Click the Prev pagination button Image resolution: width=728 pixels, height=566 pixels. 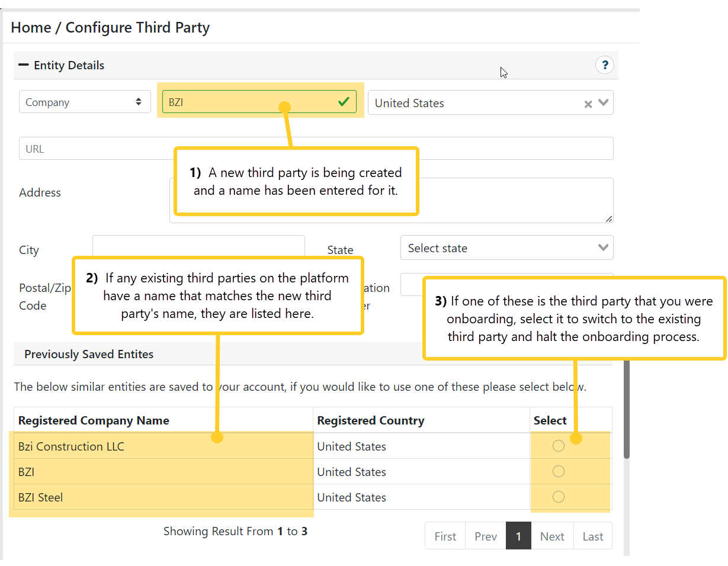point(485,536)
